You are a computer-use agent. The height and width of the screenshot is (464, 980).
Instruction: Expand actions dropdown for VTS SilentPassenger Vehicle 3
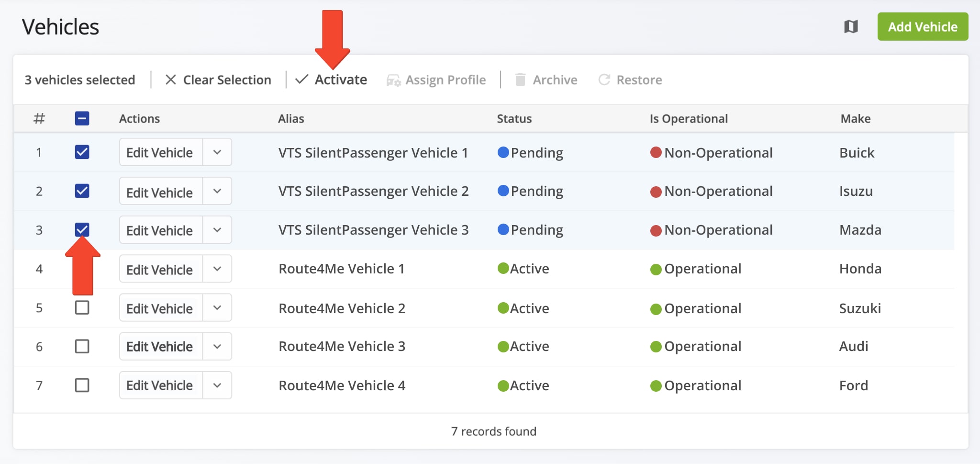[x=217, y=230]
